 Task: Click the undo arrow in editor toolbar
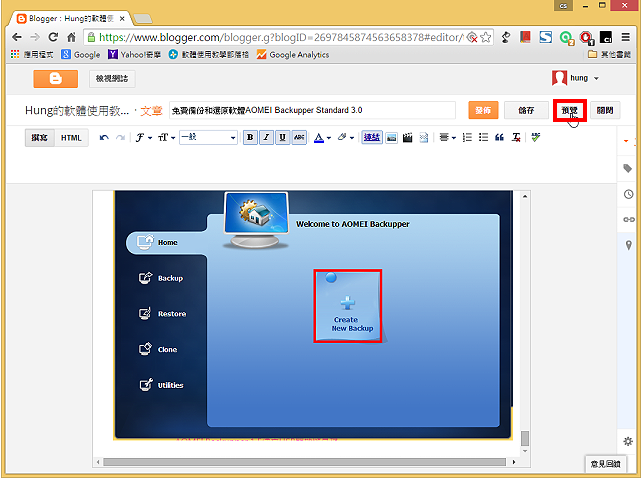pyautogui.click(x=104, y=138)
